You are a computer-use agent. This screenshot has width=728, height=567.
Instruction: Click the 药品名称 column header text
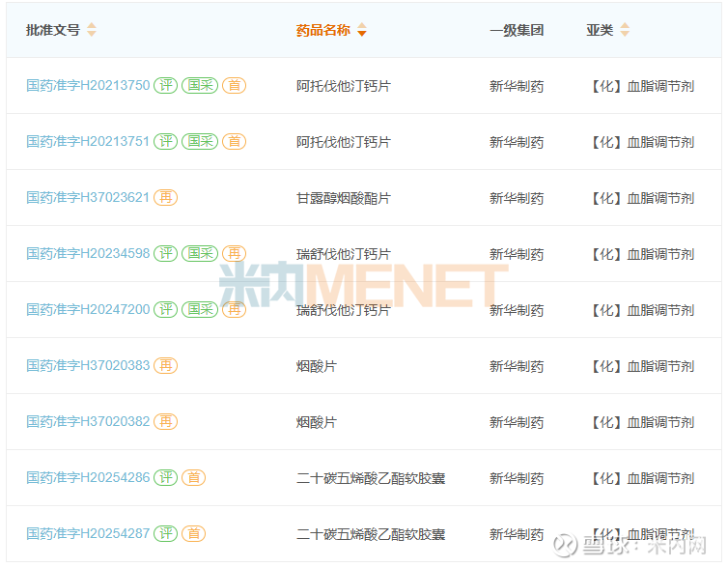coord(322,30)
